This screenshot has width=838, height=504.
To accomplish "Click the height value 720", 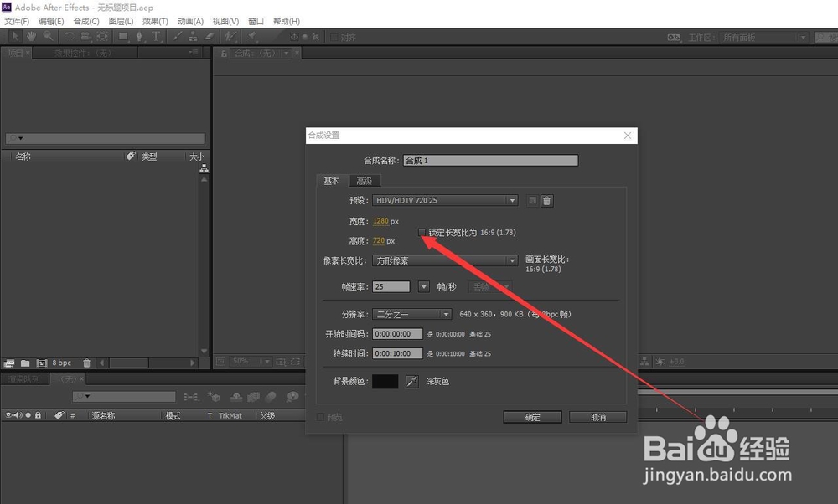I will click(379, 241).
